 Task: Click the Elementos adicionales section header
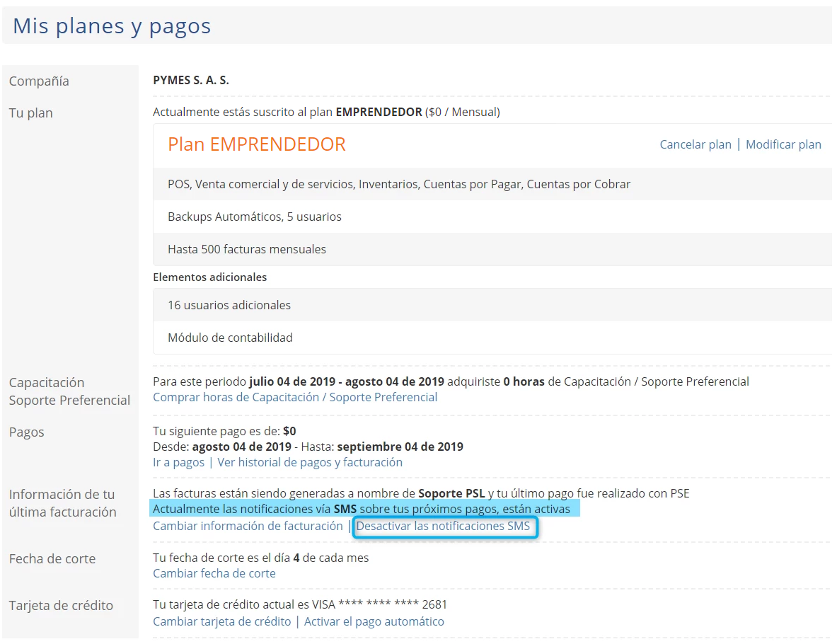coord(210,277)
